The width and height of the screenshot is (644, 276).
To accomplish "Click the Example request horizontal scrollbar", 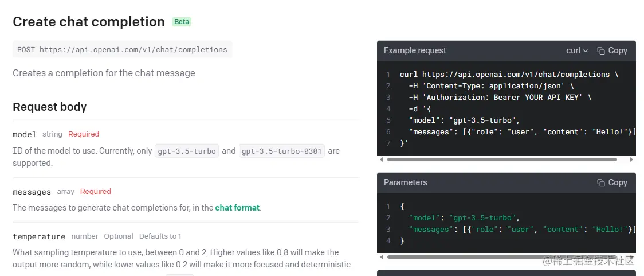I will point(502,160).
